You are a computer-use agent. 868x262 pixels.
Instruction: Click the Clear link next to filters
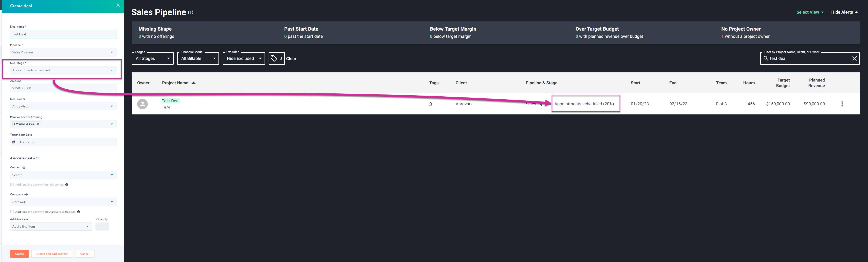tap(291, 58)
